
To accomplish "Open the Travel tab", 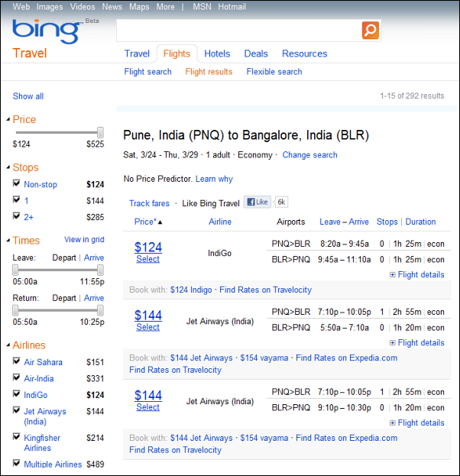I will (x=137, y=53).
